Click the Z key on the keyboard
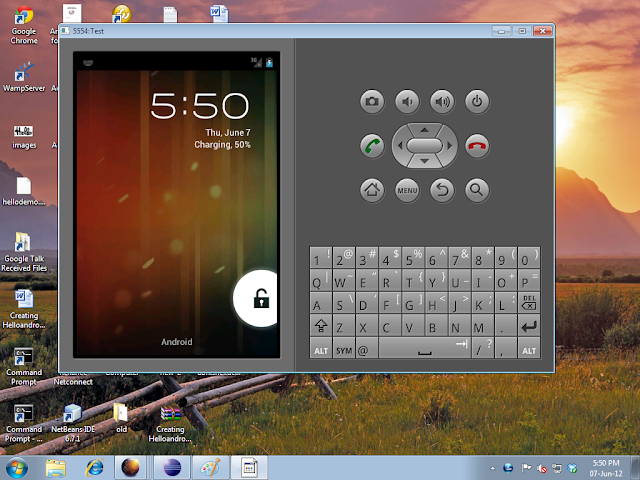640x480 pixels. click(344, 326)
